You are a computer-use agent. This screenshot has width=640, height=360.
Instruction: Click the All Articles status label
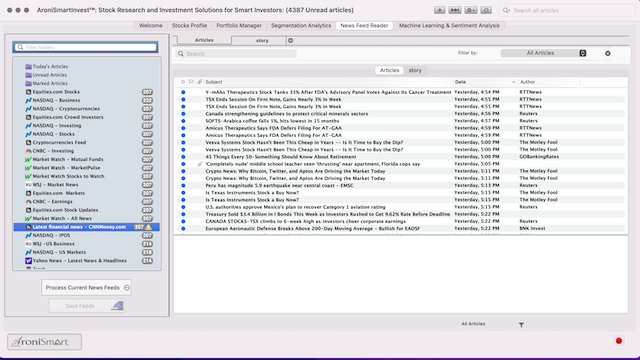click(473, 324)
